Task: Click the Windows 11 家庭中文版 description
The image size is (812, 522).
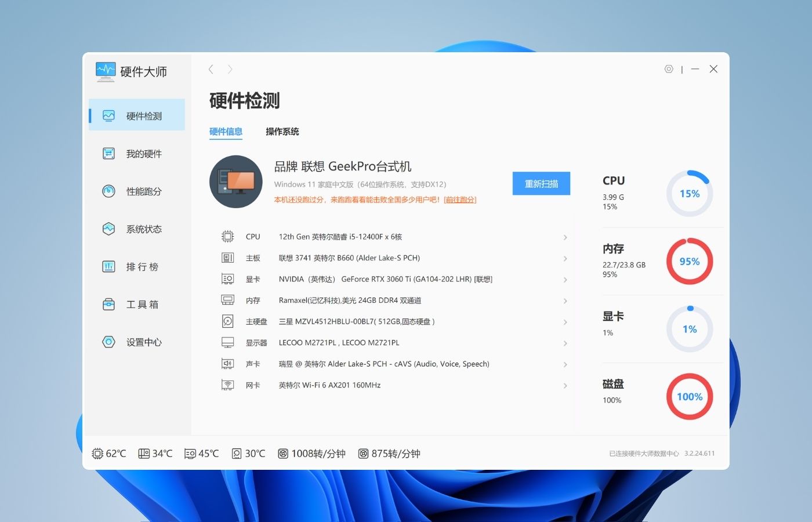Action: pyautogui.click(x=360, y=184)
